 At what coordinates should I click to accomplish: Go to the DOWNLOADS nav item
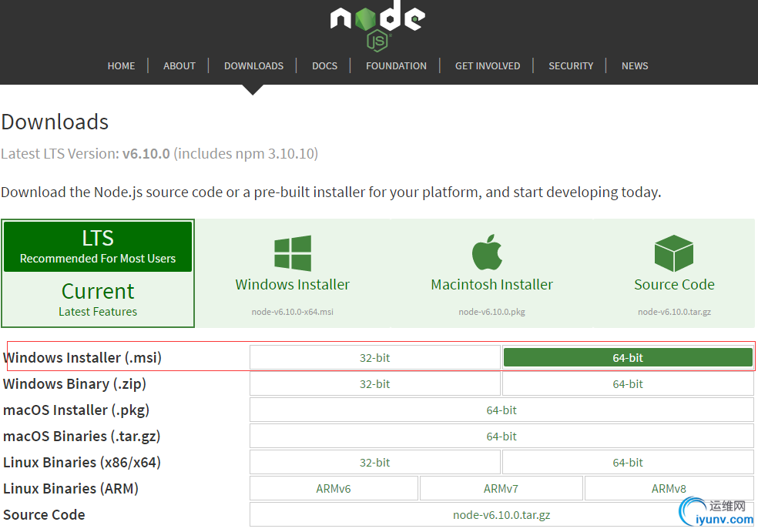point(253,65)
